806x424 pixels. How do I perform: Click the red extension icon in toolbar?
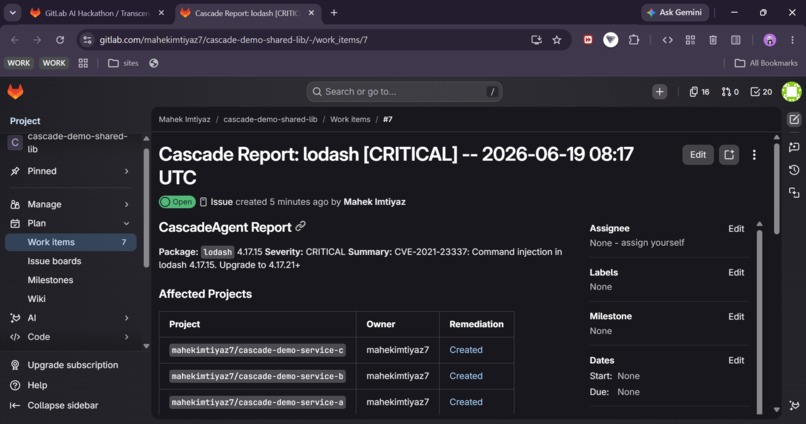(588, 40)
